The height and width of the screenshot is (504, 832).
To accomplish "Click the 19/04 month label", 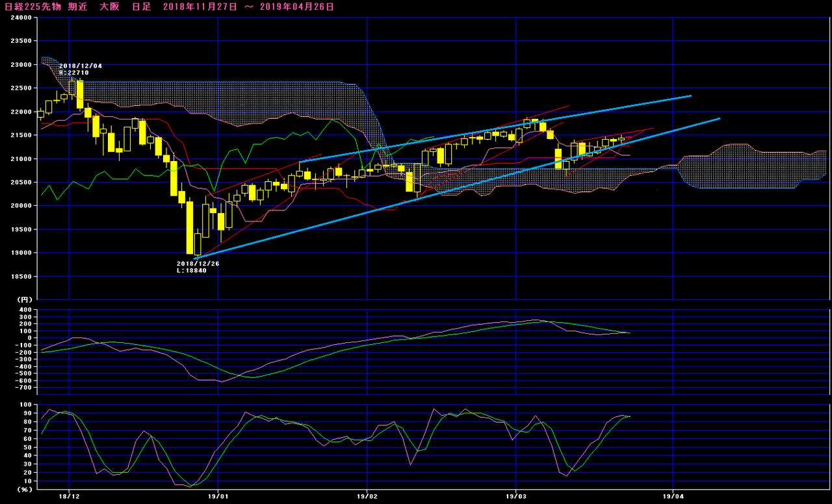I will [x=673, y=496].
